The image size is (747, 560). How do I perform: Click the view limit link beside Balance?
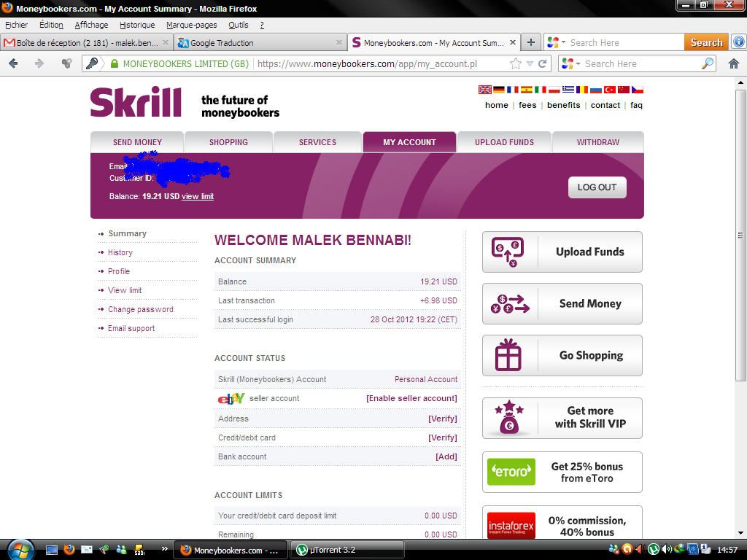(197, 196)
